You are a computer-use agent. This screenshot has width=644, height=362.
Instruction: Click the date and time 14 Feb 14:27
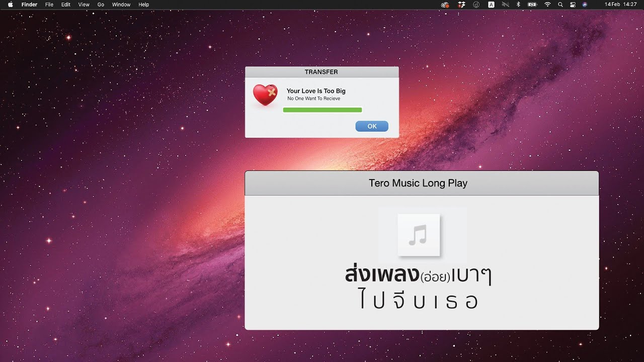(x=620, y=5)
